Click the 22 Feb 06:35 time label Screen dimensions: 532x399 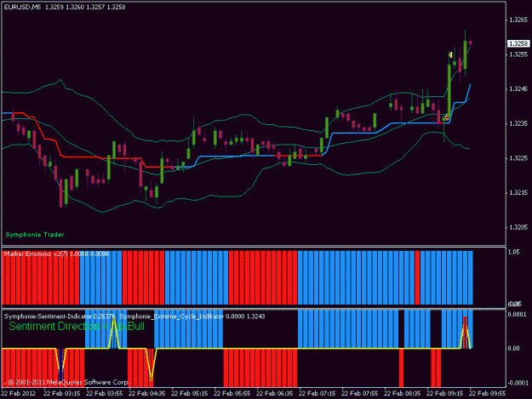pyautogui.click(x=274, y=393)
